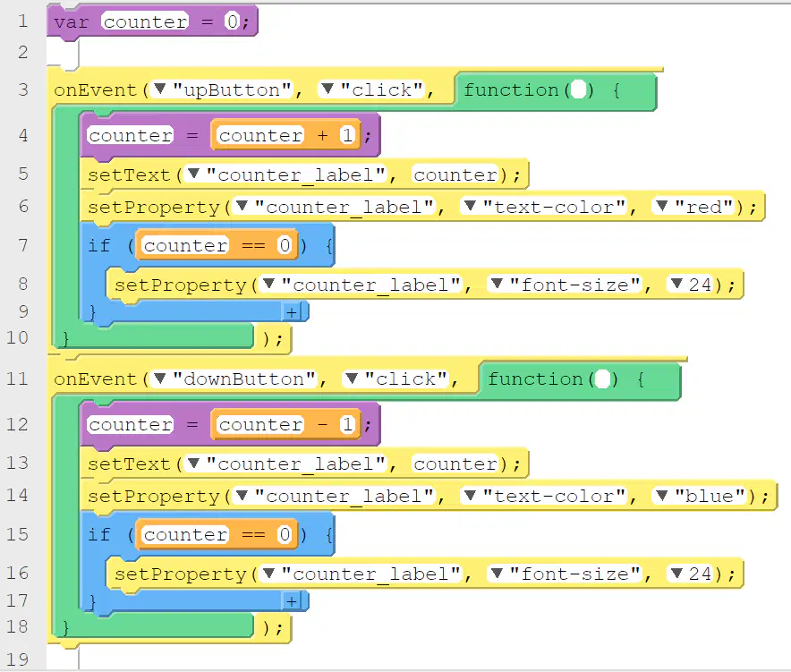The width and height of the screenshot is (791, 672).
Task: Click the function keyword on line 3
Action: coord(511,89)
